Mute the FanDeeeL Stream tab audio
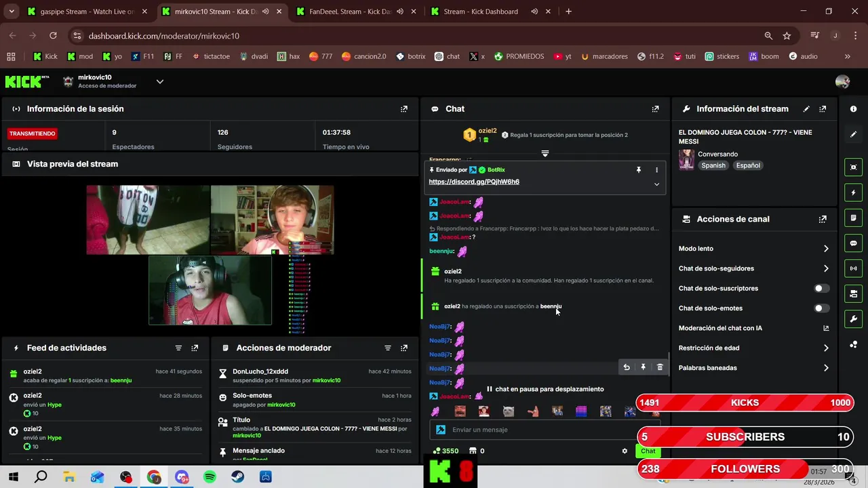This screenshot has width=868, height=488. pos(399,12)
